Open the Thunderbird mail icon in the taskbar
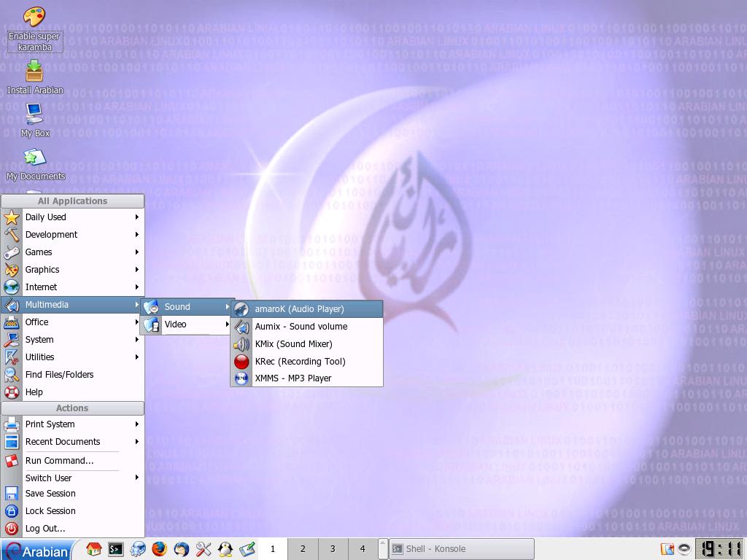The height and width of the screenshot is (560, 747). (181, 549)
